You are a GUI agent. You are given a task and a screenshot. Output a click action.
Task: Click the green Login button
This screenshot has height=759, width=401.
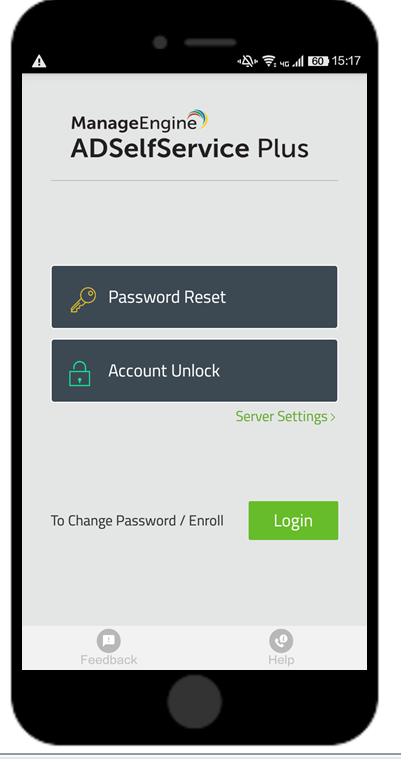pyautogui.click(x=293, y=520)
